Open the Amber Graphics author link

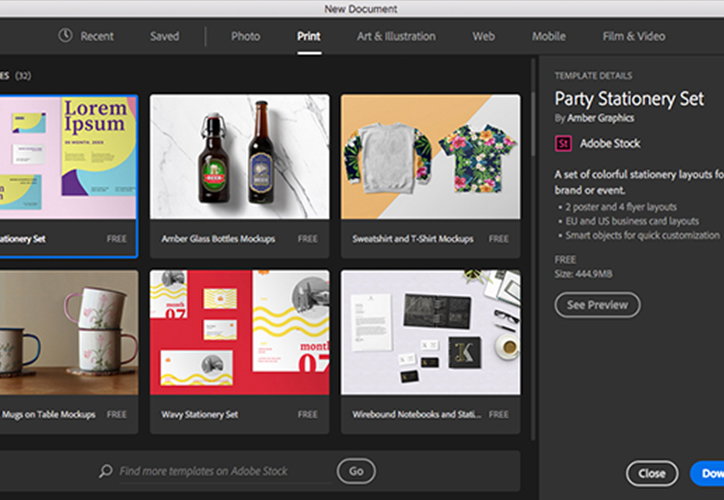tap(601, 118)
